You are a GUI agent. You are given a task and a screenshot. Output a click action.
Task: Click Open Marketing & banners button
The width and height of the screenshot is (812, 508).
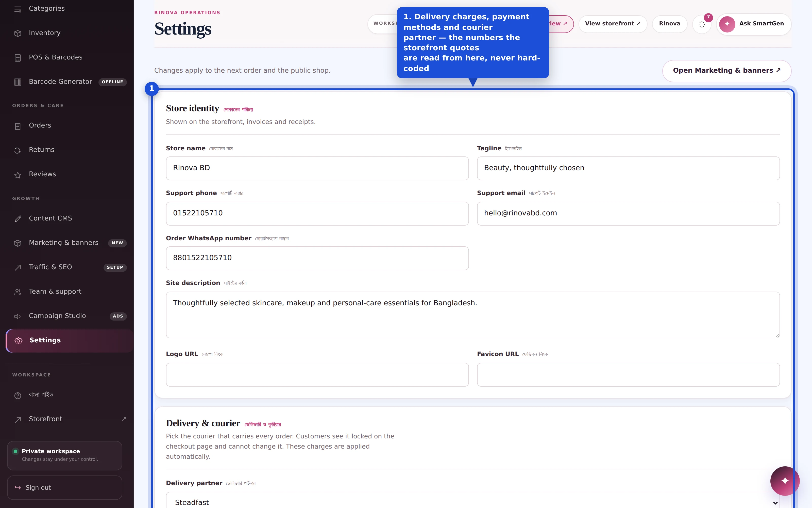pos(727,71)
